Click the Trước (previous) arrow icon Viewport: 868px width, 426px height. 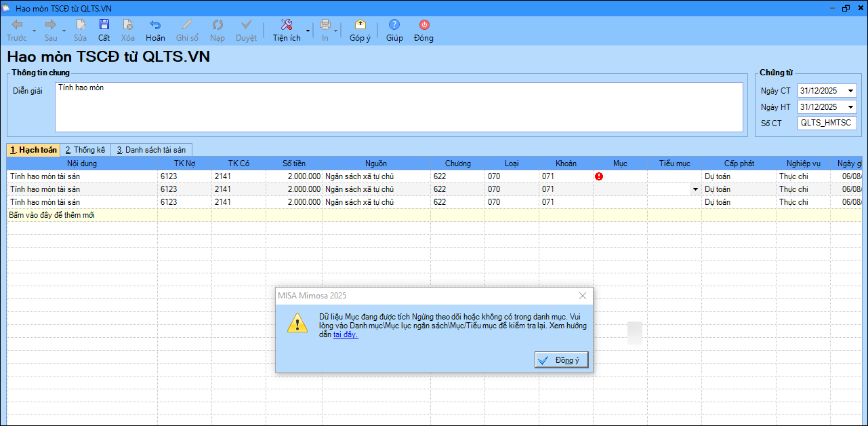17,24
